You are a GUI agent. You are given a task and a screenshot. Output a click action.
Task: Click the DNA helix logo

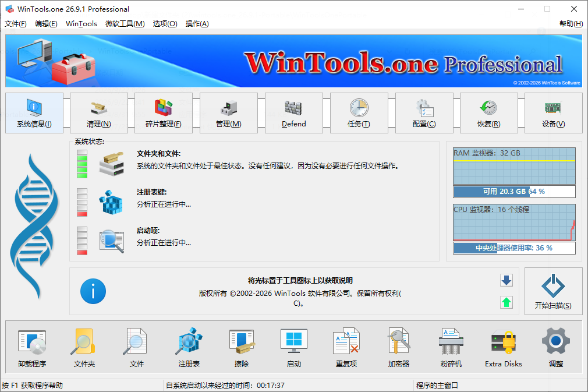(x=34, y=226)
